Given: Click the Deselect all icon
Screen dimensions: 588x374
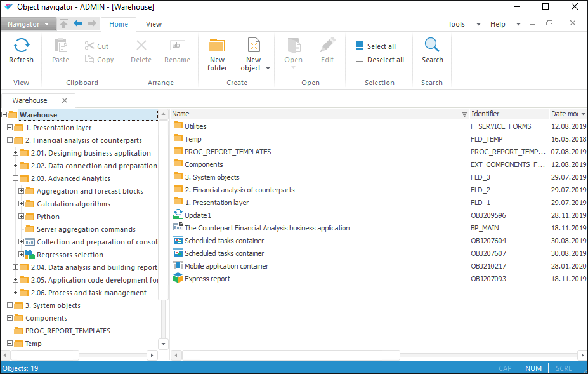Looking at the screenshot, I should click(x=360, y=60).
